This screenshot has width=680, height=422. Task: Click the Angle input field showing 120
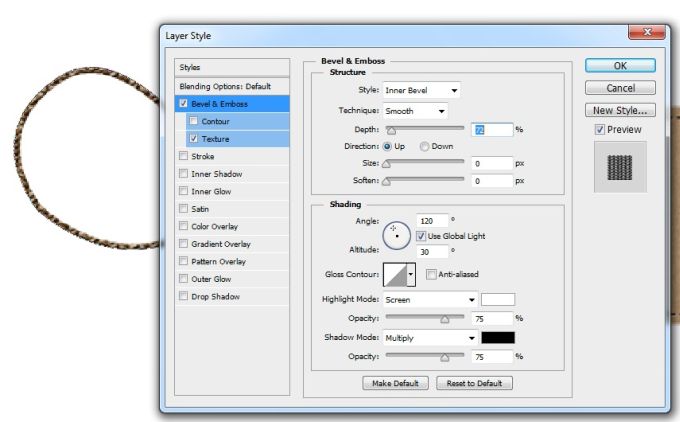click(x=432, y=221)
